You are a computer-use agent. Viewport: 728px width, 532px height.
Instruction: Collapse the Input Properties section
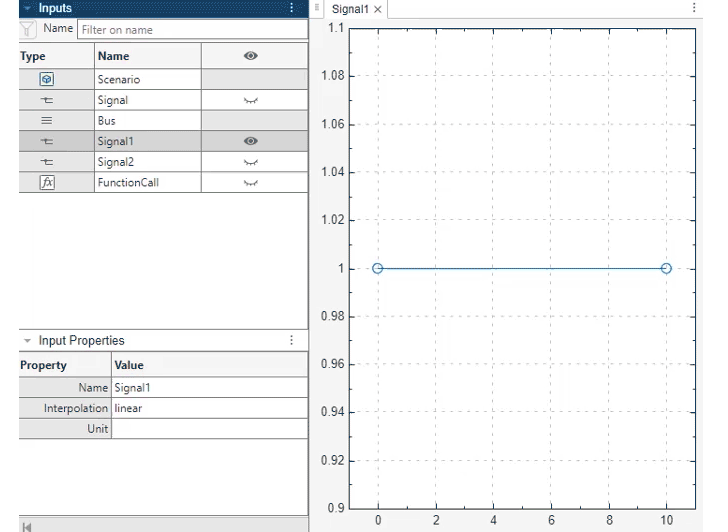27,341
